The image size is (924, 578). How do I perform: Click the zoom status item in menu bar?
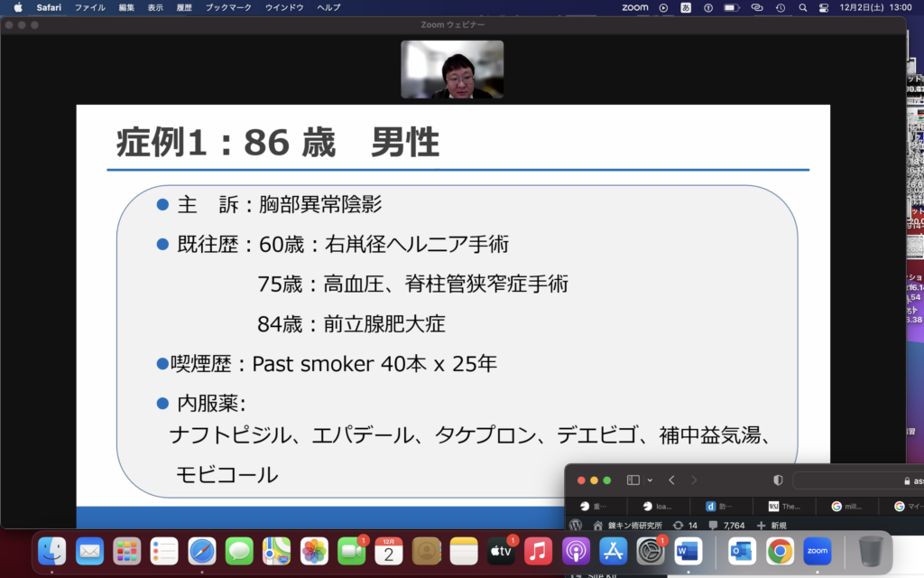(635, 7)
